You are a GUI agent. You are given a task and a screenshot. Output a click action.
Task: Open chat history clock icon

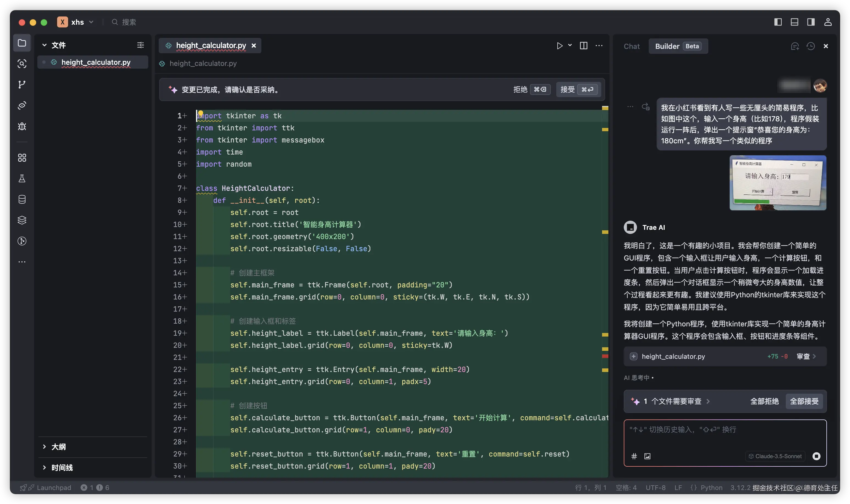point(811,46)
